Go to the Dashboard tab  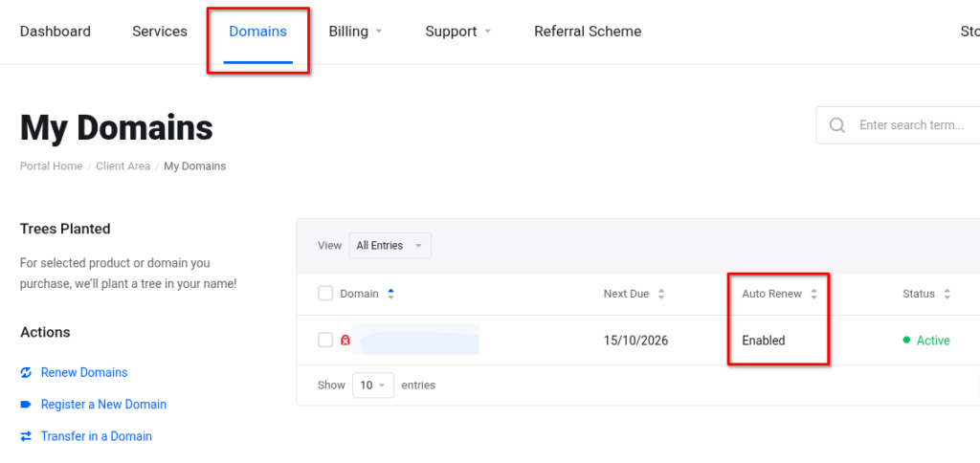[x=56, y=32]
